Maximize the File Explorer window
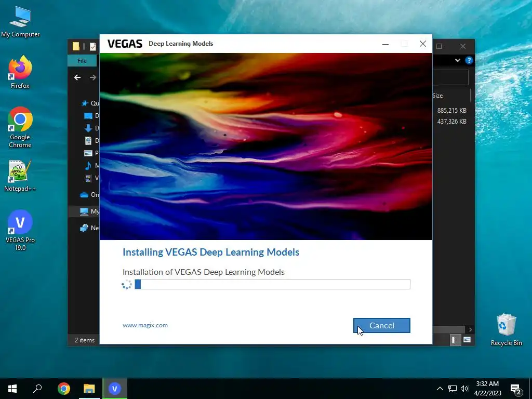 pyautogui.click(x=439, y=46)
